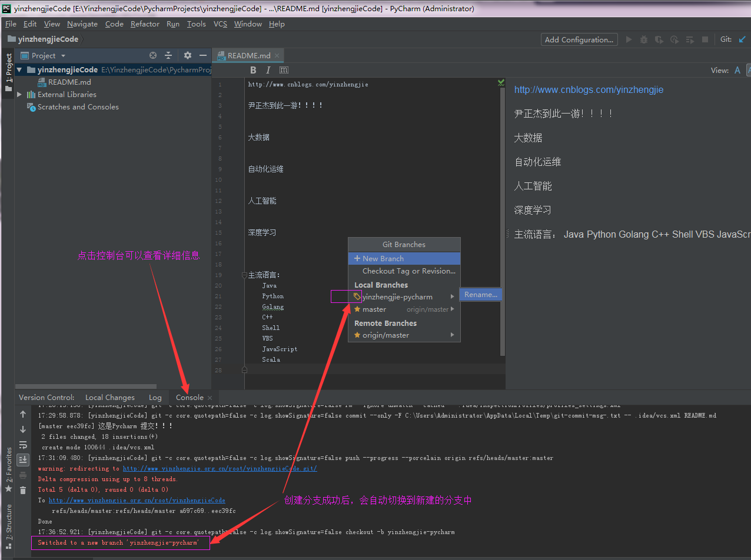751x560 pixels.
Task: Clear console with trash icon
Action: coord(23,491)
